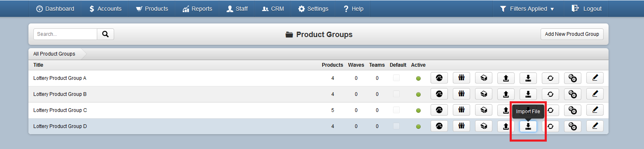Click the magnifier search button

[105, 34]
